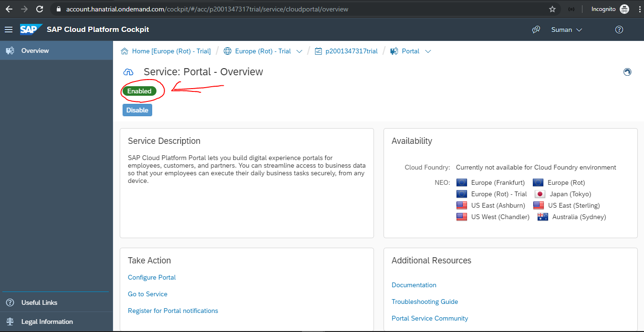Screen dimensions: 644x332
Task: Open Useful Links in sidebar
Action: click(x=56, y=302)
